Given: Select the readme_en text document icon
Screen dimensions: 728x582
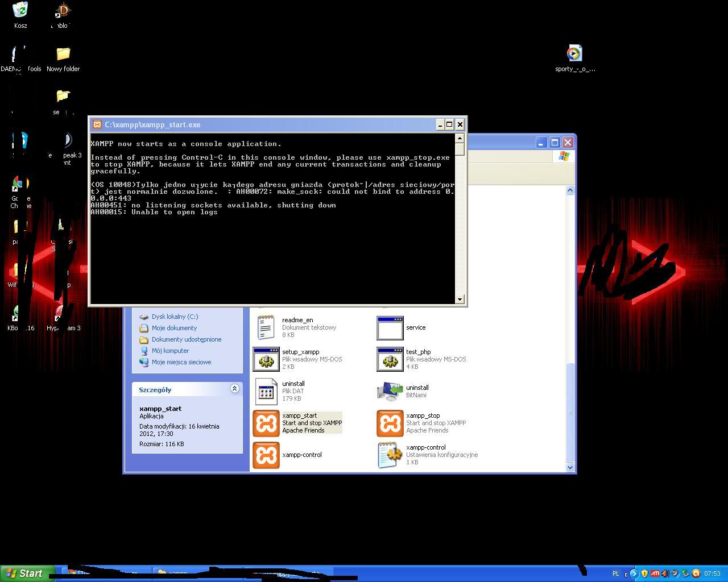Looking at the screenshot, I should click(266, 328).
